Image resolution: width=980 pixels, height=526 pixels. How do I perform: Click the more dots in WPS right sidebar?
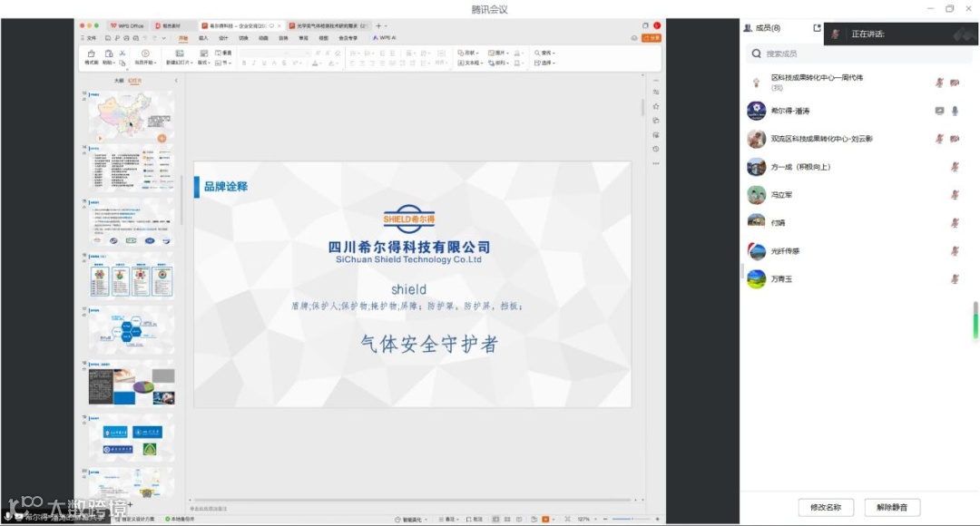click(656, 163)
